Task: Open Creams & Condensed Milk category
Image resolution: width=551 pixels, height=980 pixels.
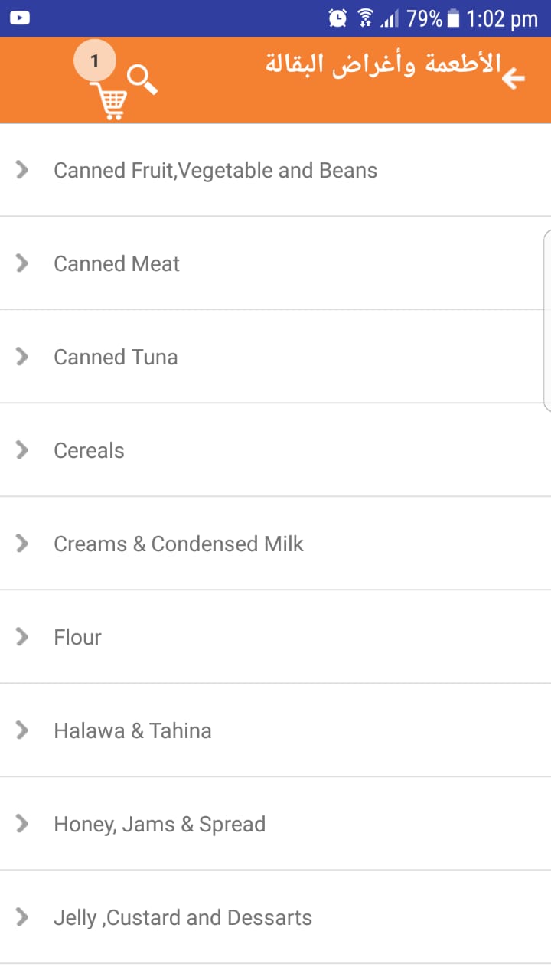Action: pos(178,544)
